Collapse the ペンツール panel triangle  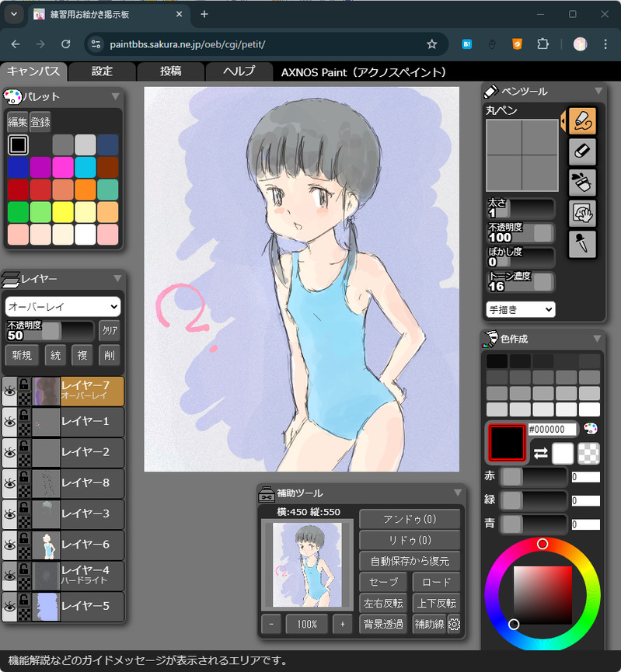[598, 92]
